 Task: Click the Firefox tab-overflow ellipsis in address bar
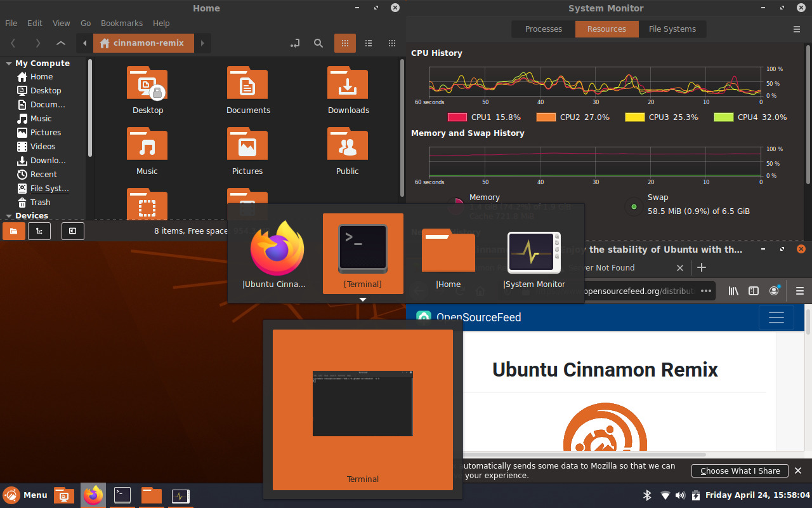(706, 291)
